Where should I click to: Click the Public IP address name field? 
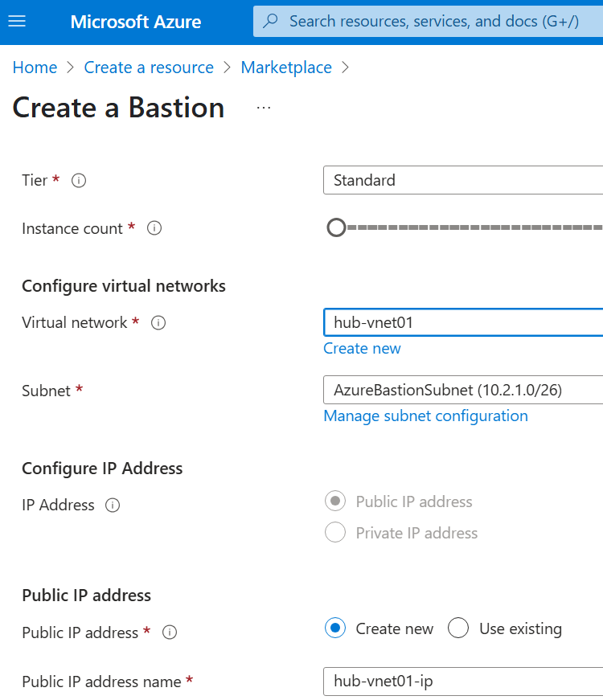click(463, 682)
